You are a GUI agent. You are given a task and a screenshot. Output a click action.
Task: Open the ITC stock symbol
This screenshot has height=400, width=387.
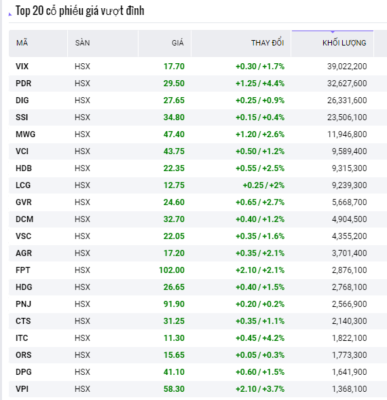click(x=22, y=338)
